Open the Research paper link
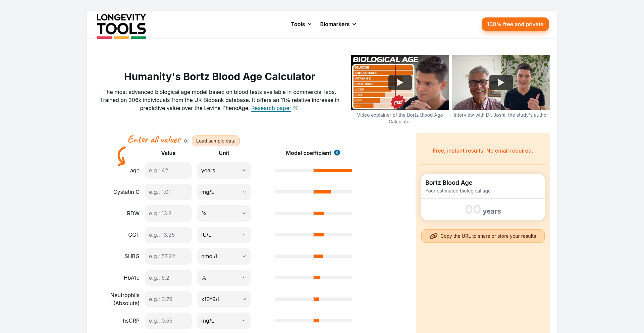644x333 pixels. pos(271,108)
